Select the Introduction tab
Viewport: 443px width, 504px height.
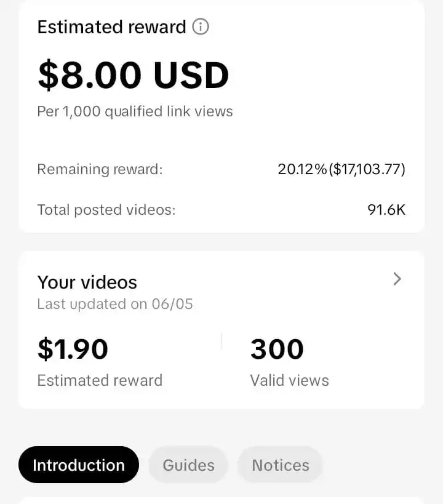79,465
